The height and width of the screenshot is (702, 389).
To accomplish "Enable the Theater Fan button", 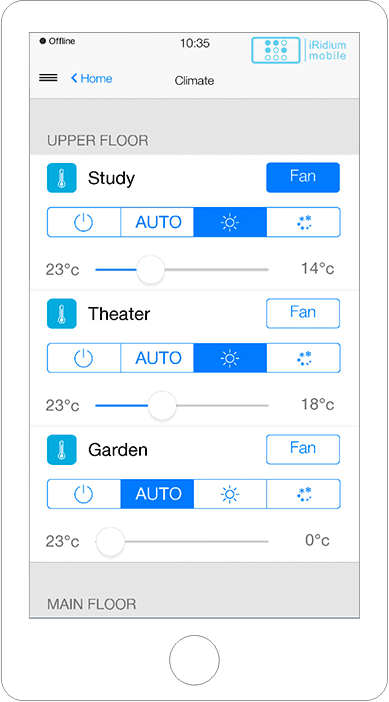I will 303,313.
